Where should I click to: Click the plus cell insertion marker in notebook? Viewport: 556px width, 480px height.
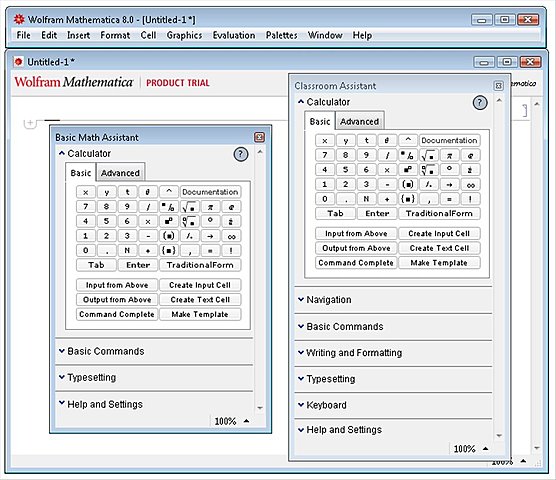click(x=30, y=123)
